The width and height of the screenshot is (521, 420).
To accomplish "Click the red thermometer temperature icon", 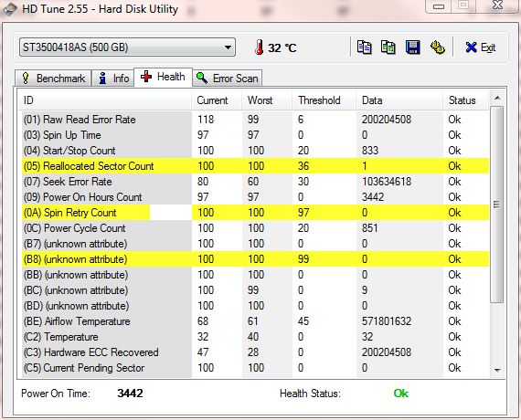I will 260,47.
